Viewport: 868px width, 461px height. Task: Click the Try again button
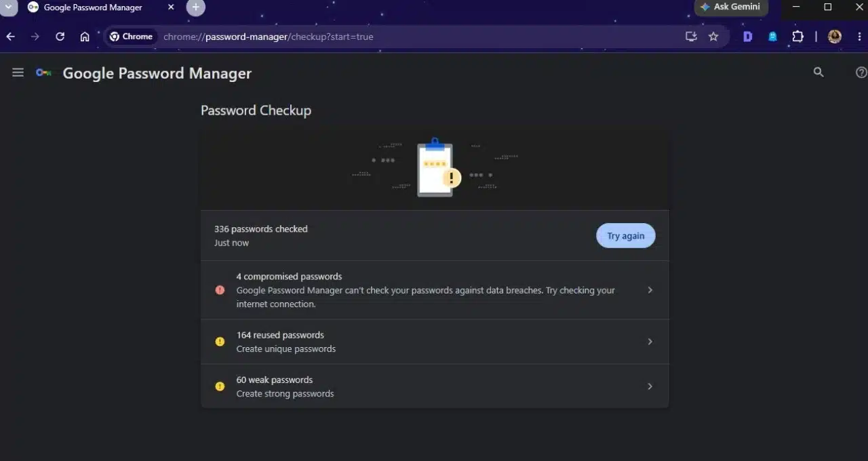(x=625, y=236)
